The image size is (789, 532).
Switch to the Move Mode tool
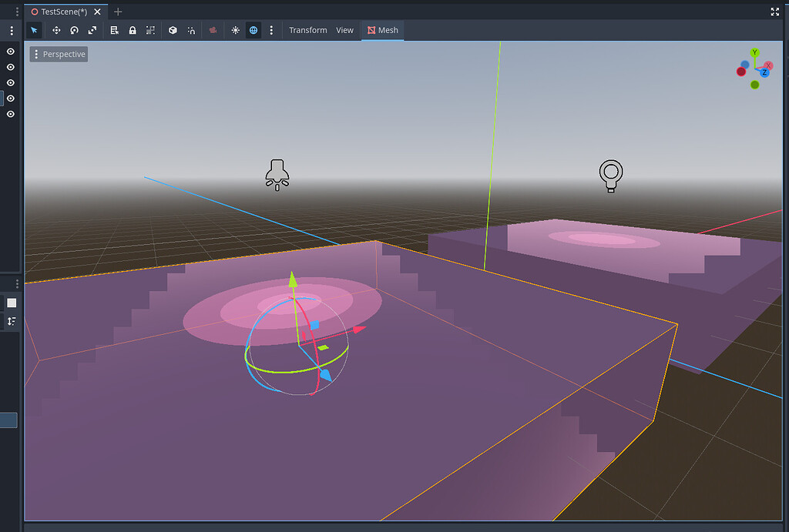[x=56, y=30]
